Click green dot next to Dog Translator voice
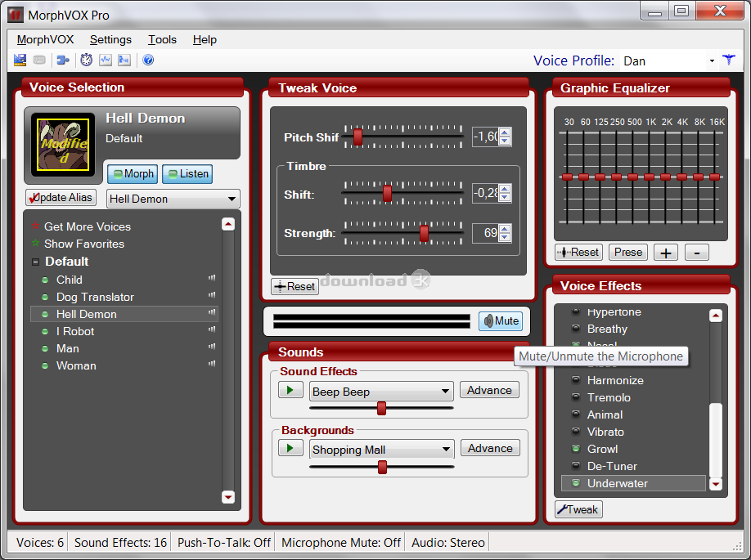Viewport: 751px width, 560px height. tap(45, 298)
